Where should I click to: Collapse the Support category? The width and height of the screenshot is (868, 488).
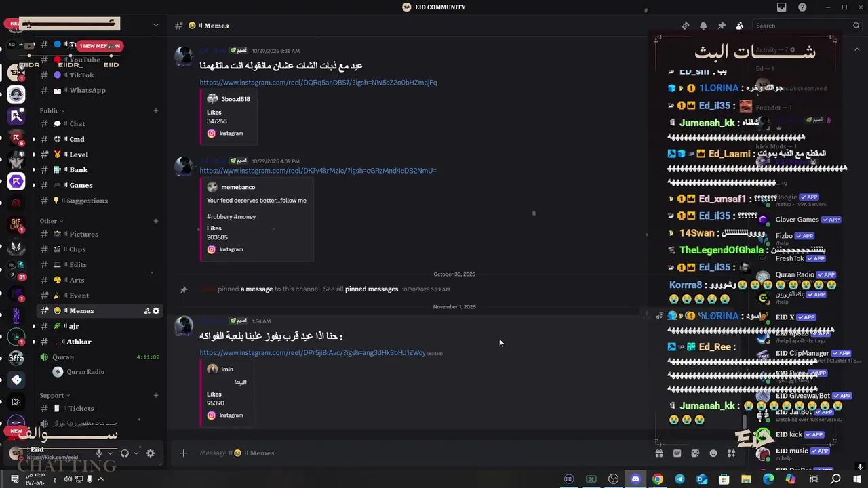(54, 395)
